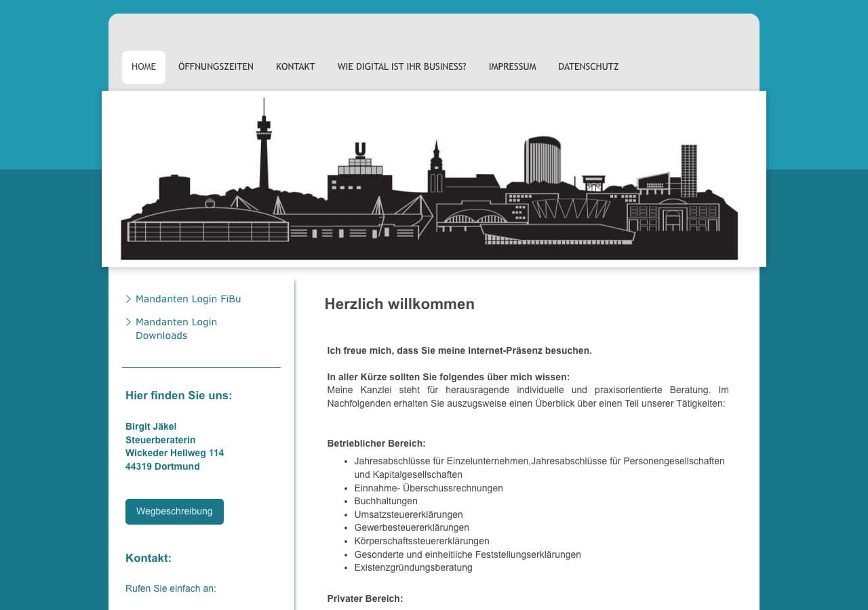The image size is (868, 610).
Task: Navigate to the Impressum page
Action: pos(512,67)
